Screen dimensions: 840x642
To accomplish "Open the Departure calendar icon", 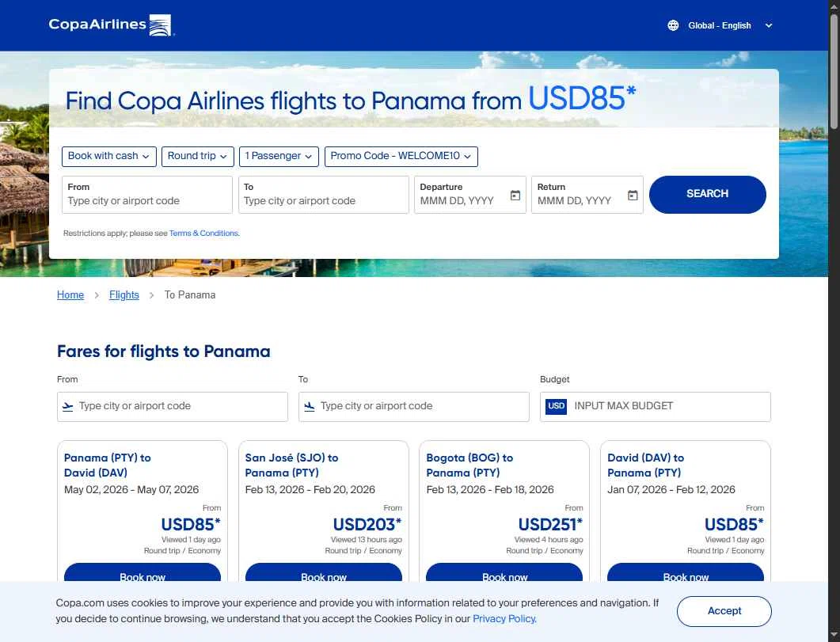I will 515,196.
